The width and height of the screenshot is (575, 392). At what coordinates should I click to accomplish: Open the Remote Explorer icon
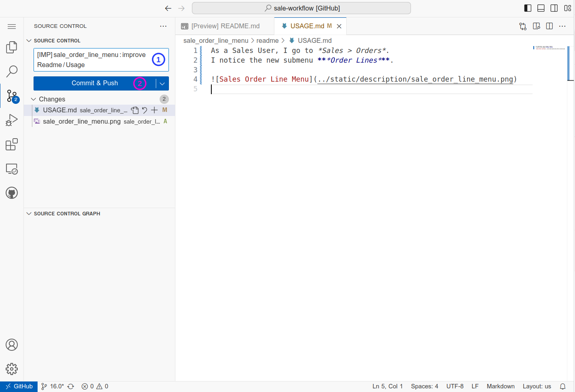[x=12, y=169]
